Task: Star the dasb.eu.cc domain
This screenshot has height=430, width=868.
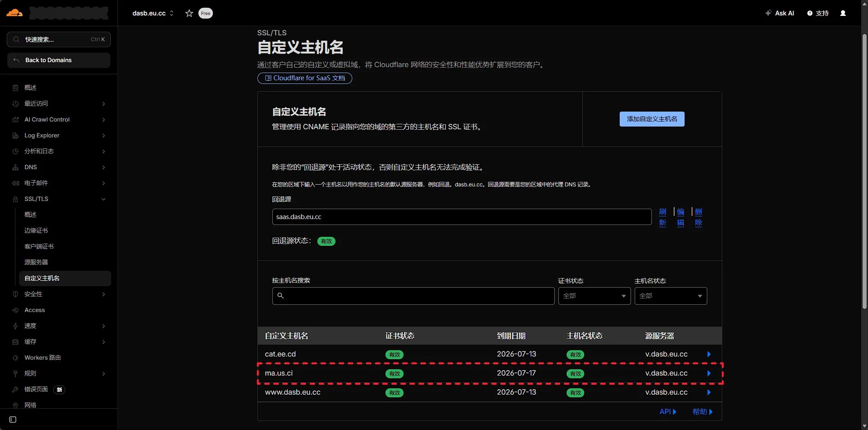Action: (189, 13)
